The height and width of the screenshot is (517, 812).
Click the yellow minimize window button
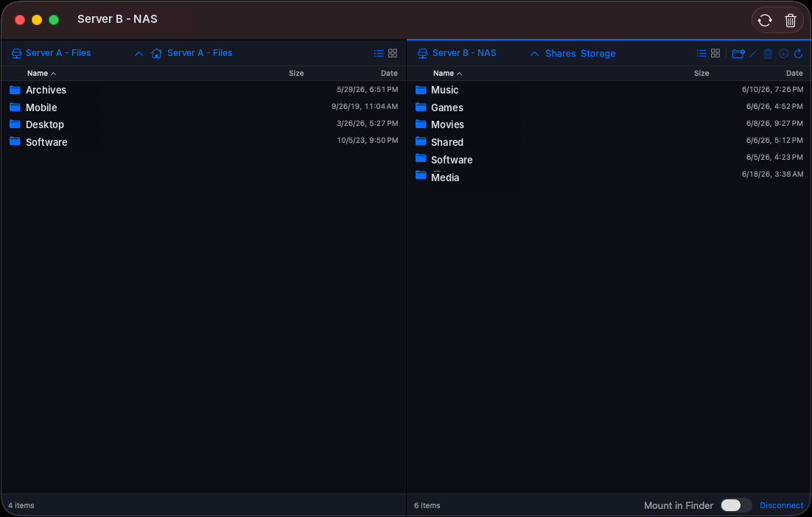pos(37,20)
